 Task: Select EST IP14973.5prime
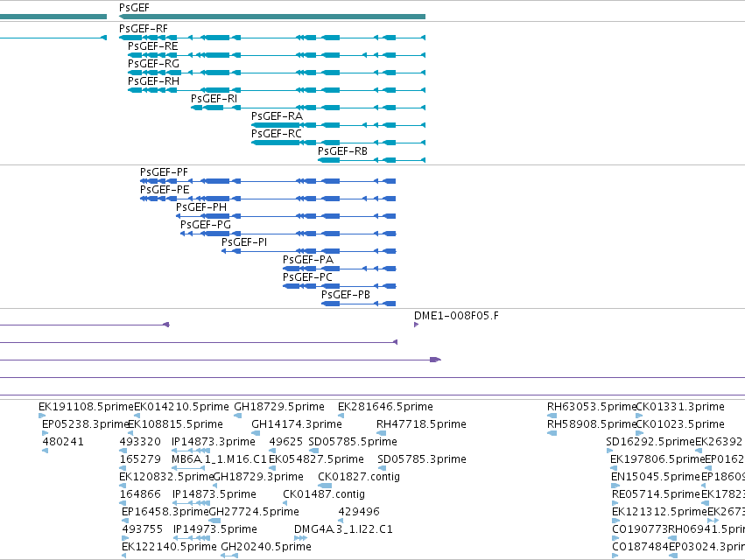pyautogui.click(x=214, y=529)
